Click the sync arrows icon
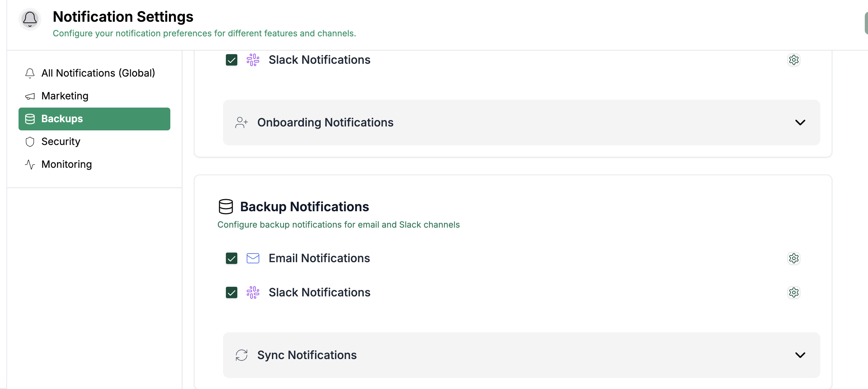The width and height of the screenshot is (868, 389). [x=242, y=355]
